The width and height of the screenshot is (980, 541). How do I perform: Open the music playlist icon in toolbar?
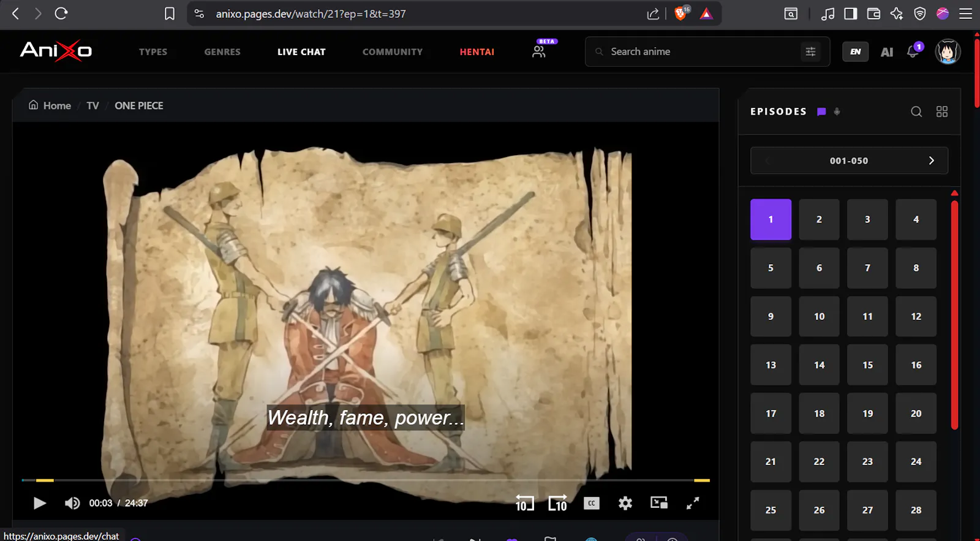point(827,13)
